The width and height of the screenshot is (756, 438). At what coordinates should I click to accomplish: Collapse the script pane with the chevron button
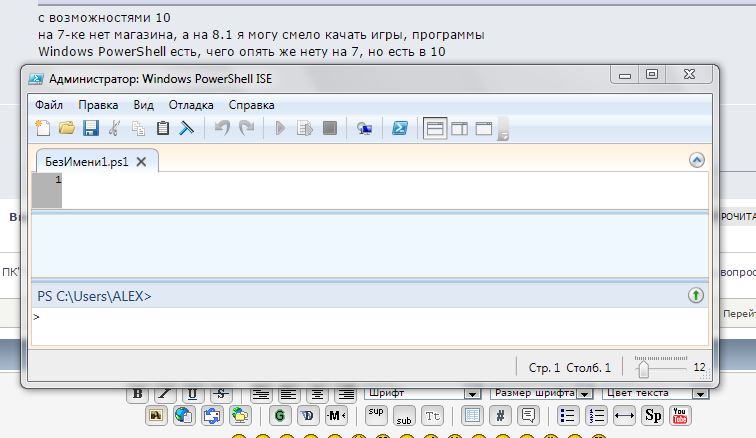tap(697, 160)
